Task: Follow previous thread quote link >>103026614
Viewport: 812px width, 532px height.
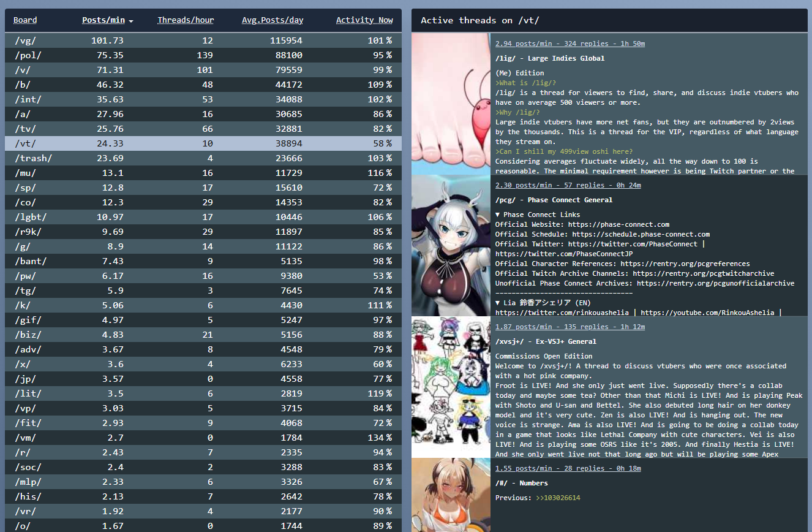Action: [x=557, y=498]
